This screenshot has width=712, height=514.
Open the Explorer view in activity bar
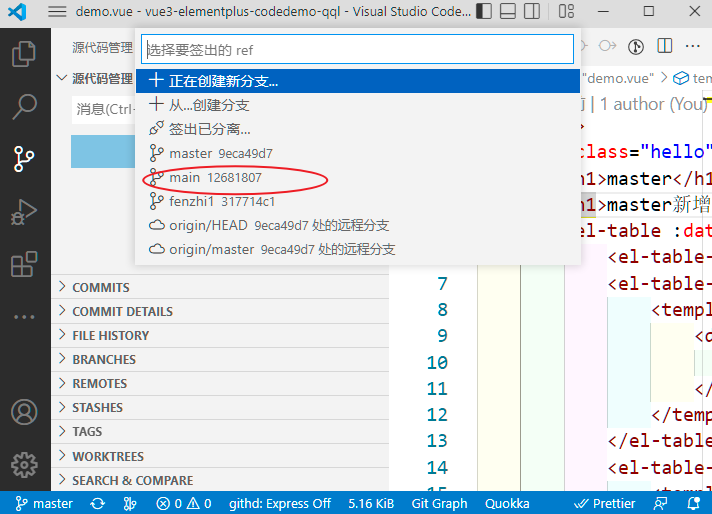(24, 54)
